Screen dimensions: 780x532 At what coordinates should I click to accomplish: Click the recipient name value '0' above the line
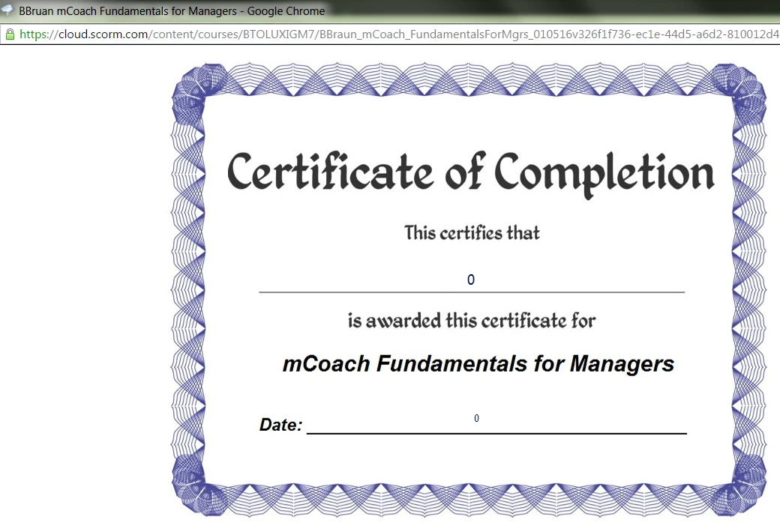470,279
